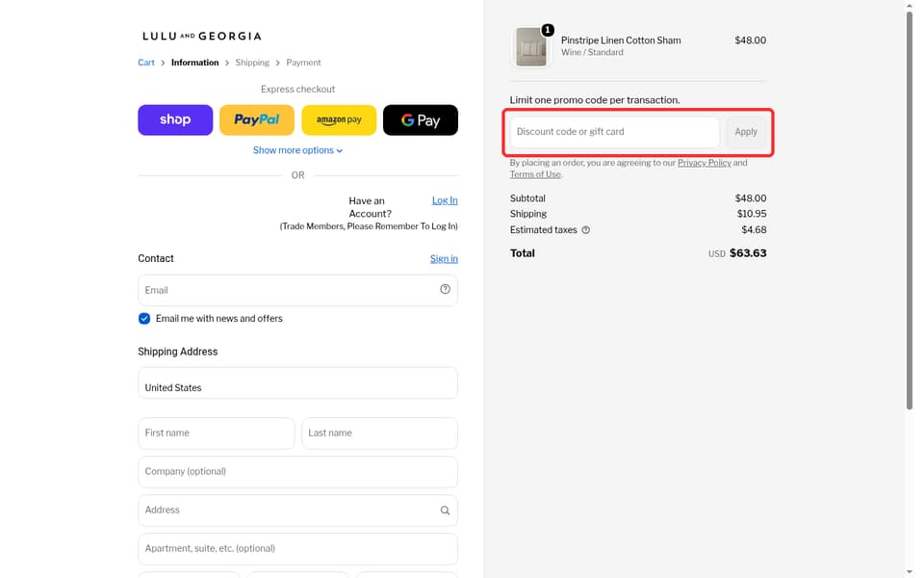924x578 pixels.
Task: Click the Pinstripe Linen Cotton Sham title
Action: click(x=621, y=40)
